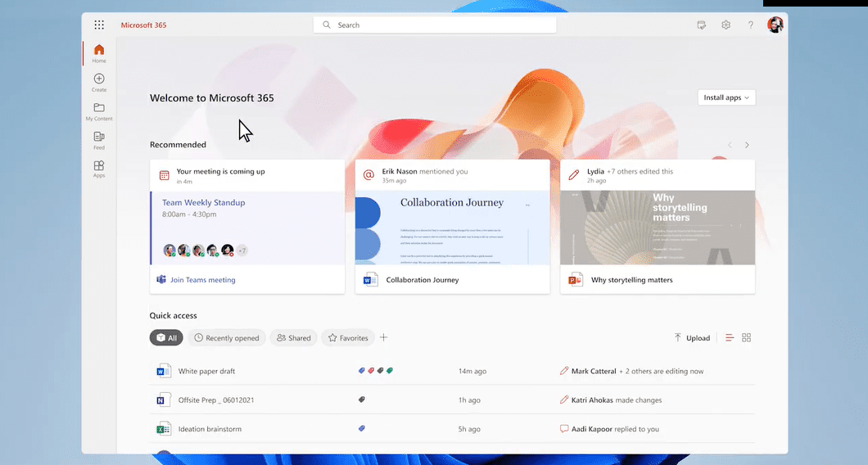The width and height of the screenshot is (868, 465).
Task: Click OneNote icon of Offsite Prep
Action: (x=163, y=400)
